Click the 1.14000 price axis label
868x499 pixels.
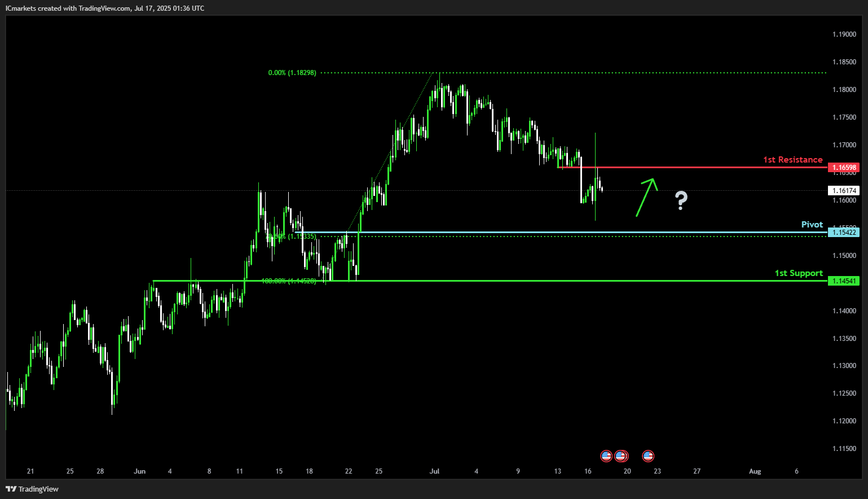tap(844, 311)
